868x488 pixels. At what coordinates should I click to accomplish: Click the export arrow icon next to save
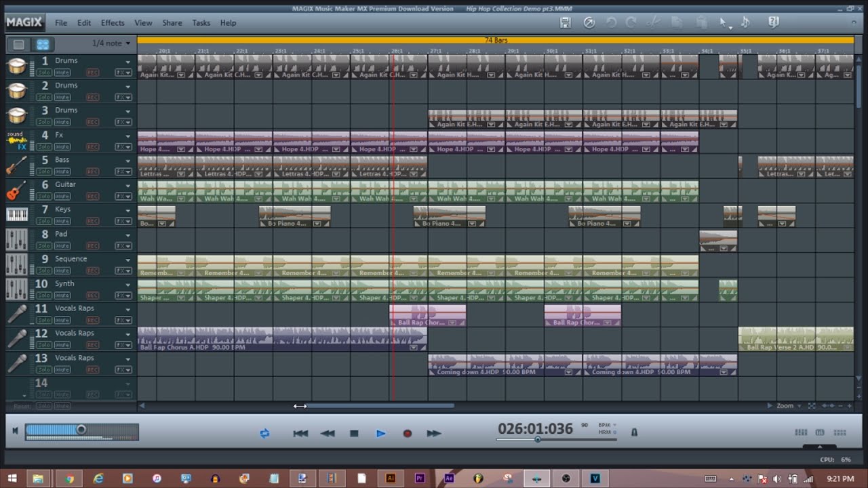pos(589,22)
